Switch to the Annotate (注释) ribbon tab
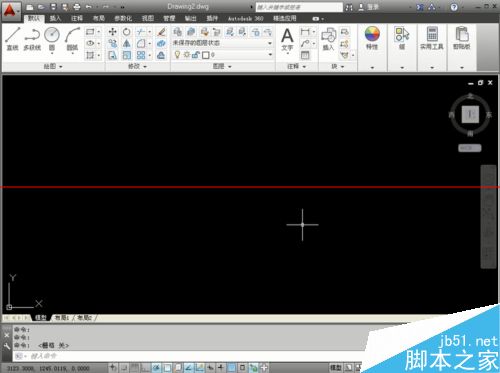Viewport: 500px width, 373px height. [77, 18]
